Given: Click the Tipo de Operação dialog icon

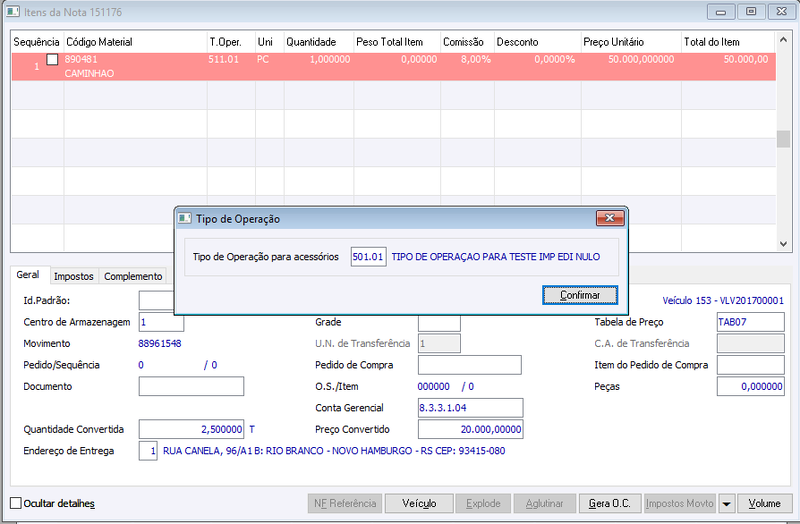Looking at the screenshot, I should coord(184,219).
